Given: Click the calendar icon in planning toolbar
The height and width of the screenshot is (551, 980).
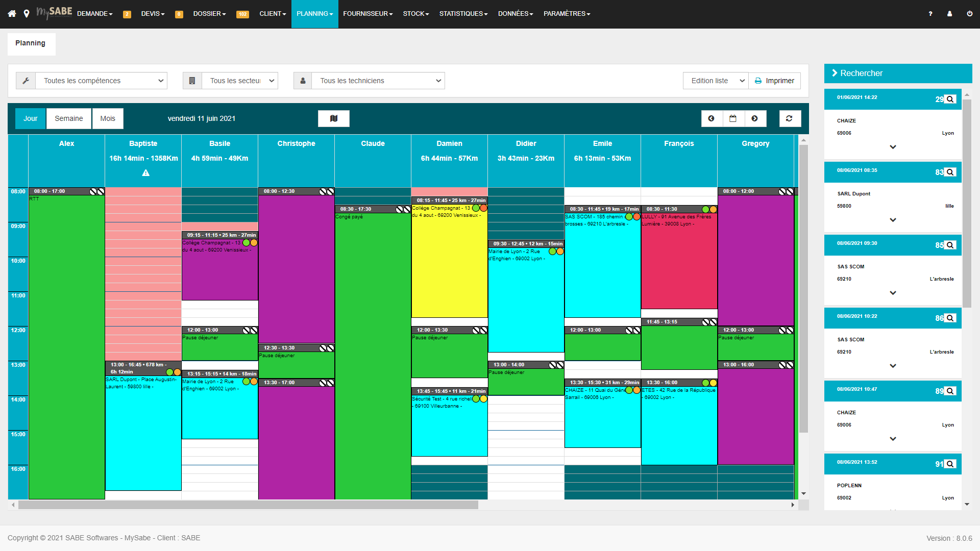Looking at the screenshot, I should tap(733, 119).
